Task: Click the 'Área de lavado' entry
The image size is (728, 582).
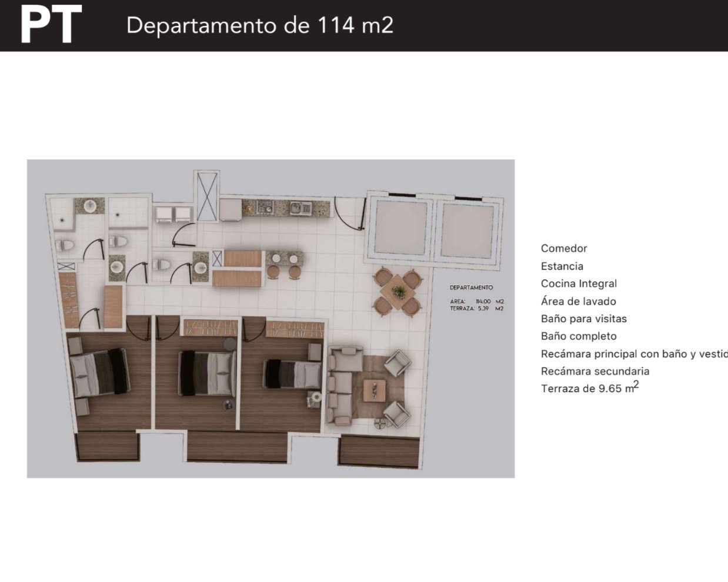Action: pos(578,301)
